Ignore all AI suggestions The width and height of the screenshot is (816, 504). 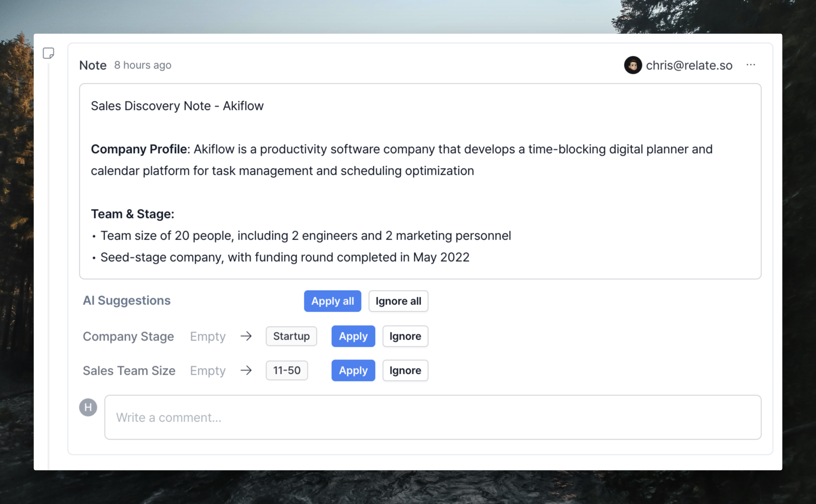point(398,301)
